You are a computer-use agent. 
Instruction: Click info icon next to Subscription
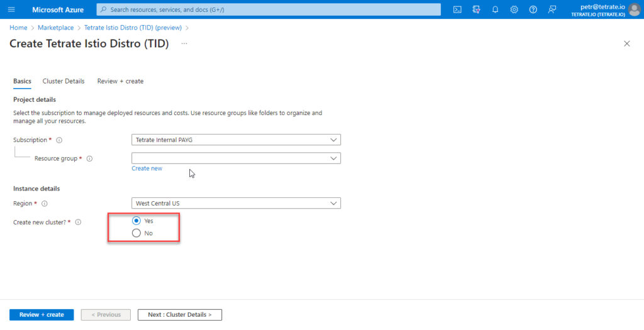point(59,140)
